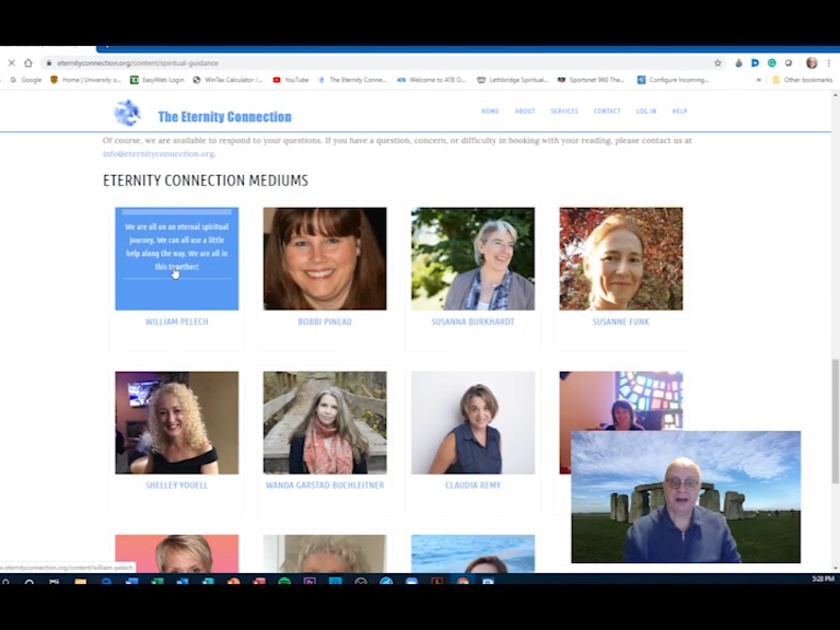Open the Google bookmark
840x630 pixels.
coord(27,80)
